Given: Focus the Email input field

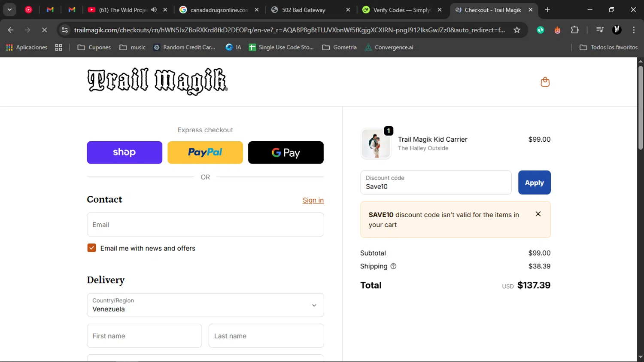Looking at the screenshot, I should click(x=205, y=225).
